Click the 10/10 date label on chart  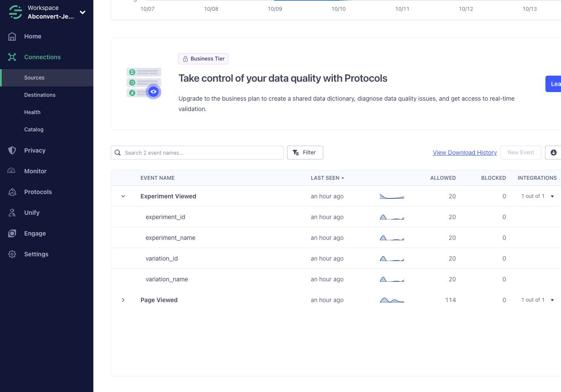(x=338, y=9)
